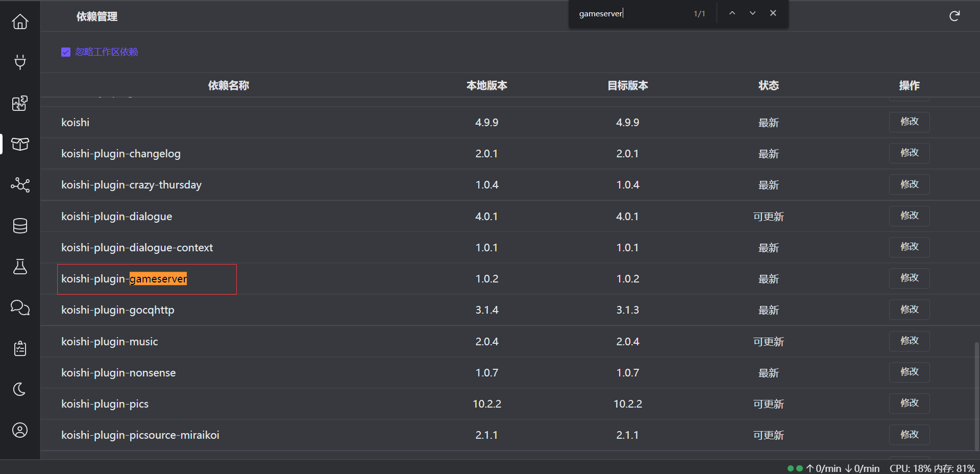Screen dimensions: 980x474
Task: Uncheck the 忽略工作区依赖 checkbox
Action: (66, 52)
